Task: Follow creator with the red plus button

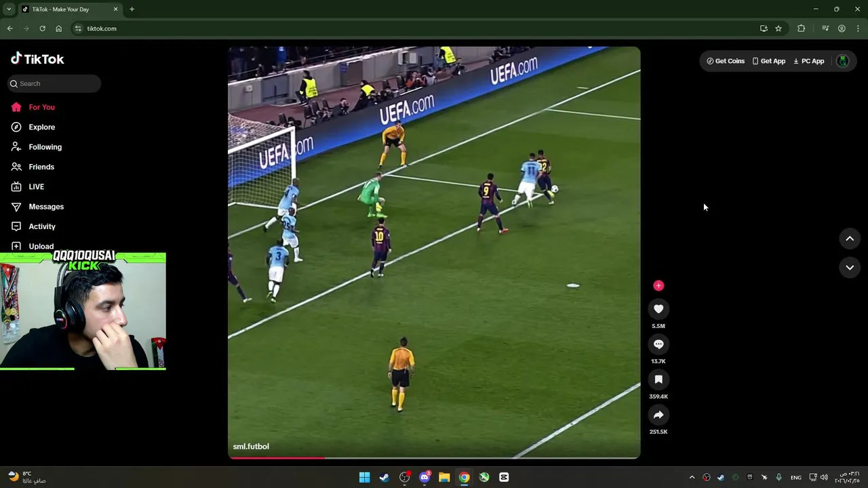Action: pyautogui.click(x=658, y=285)
